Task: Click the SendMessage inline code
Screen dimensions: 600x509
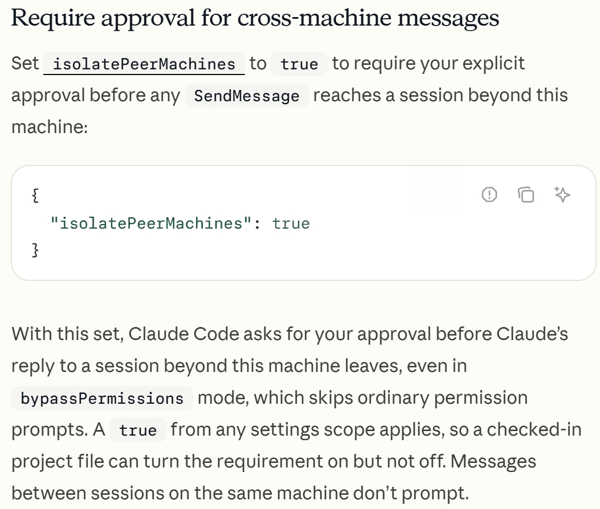Action: coord(246,96)
